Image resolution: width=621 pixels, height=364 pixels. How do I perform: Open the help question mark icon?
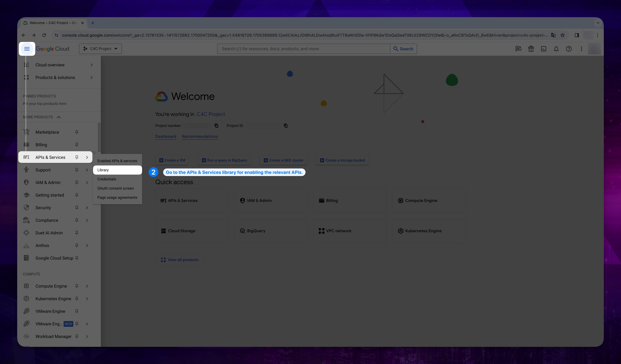(569, 49)
